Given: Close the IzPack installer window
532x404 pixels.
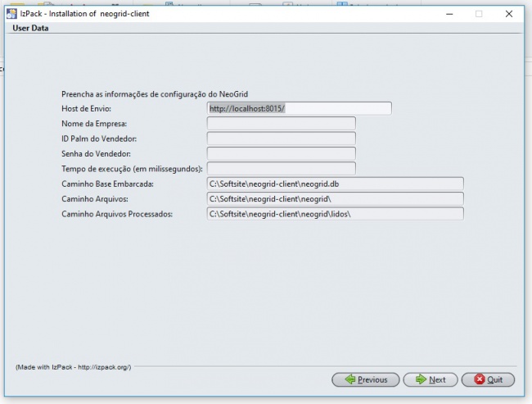Looking at the screenshot, I should pos(509,14).
